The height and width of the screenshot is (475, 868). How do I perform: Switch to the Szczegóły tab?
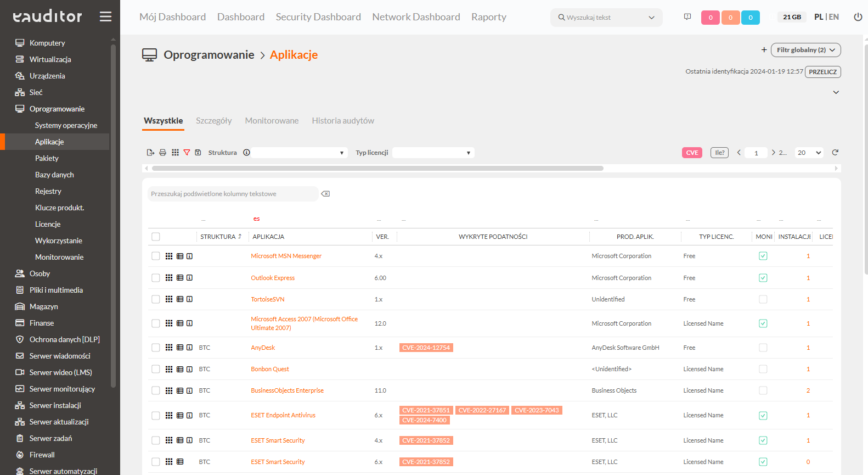point(214,121)
